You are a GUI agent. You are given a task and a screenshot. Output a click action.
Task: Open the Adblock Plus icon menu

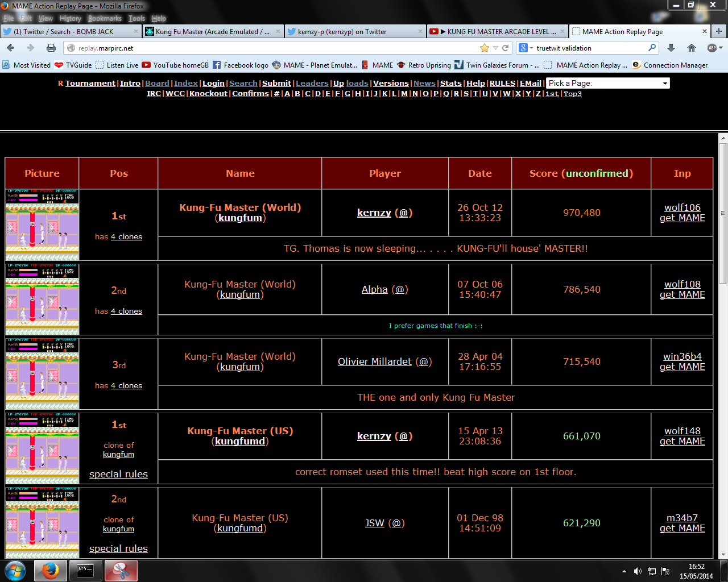(713, 48)
